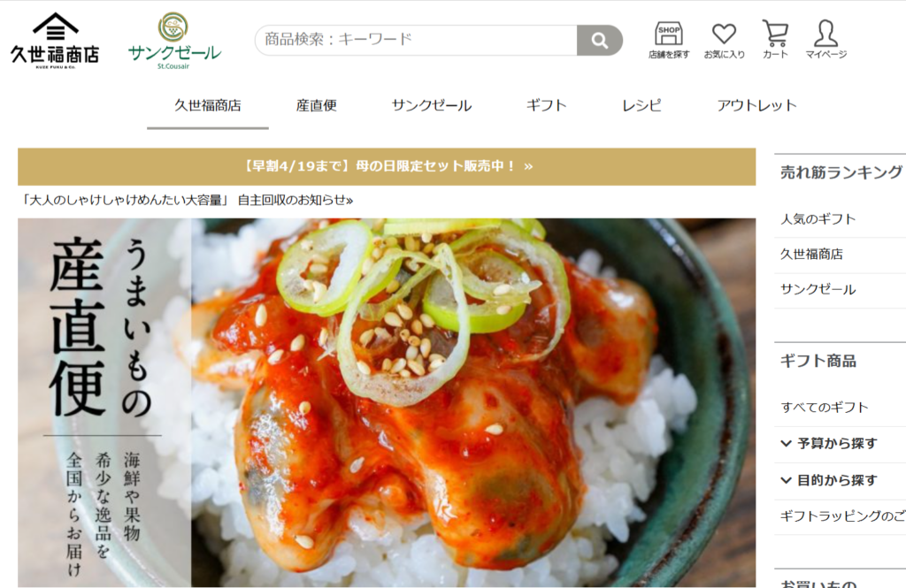The height and width of the screenshot is (588, 906).
Task: Open the レシピ navigation tab
Action: 641,106
